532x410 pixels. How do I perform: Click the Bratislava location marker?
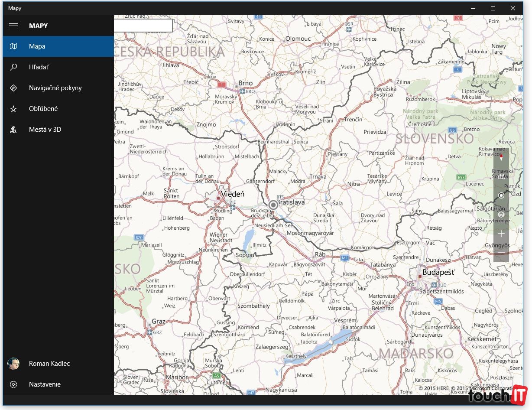point(273,205)
